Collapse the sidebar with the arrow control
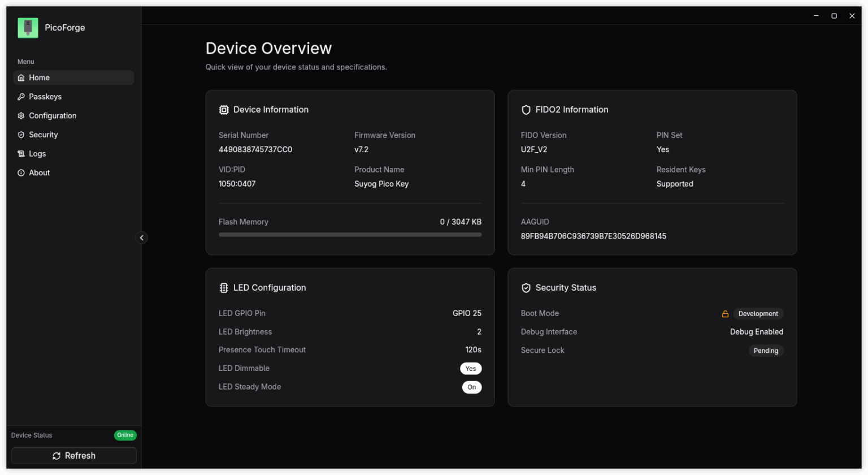The height and width of the screenshot is (475, 868). (142, 237)
